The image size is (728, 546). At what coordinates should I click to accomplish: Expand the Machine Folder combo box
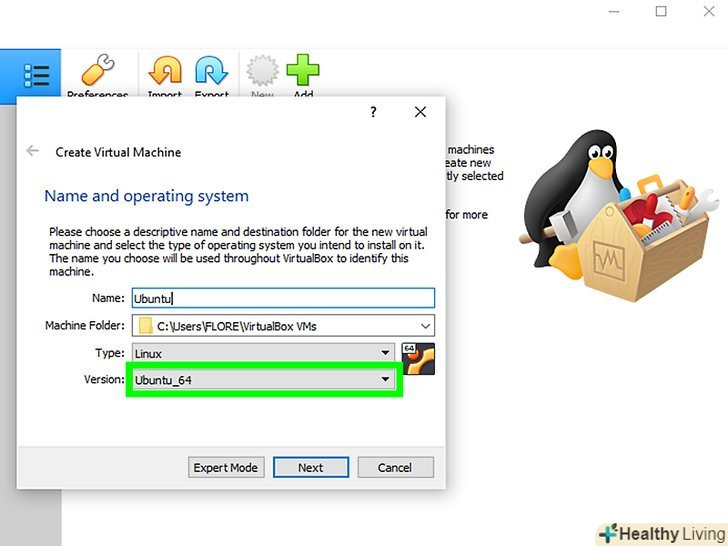tap(425, 326)
